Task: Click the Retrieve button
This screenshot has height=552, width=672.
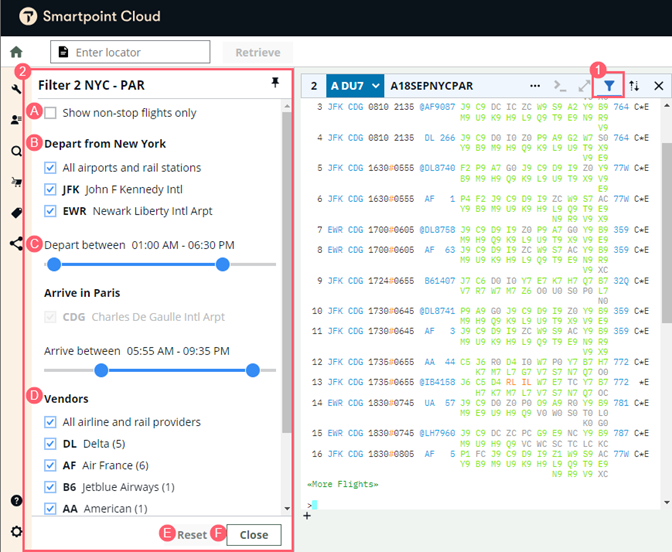Action: click(258, 52)
